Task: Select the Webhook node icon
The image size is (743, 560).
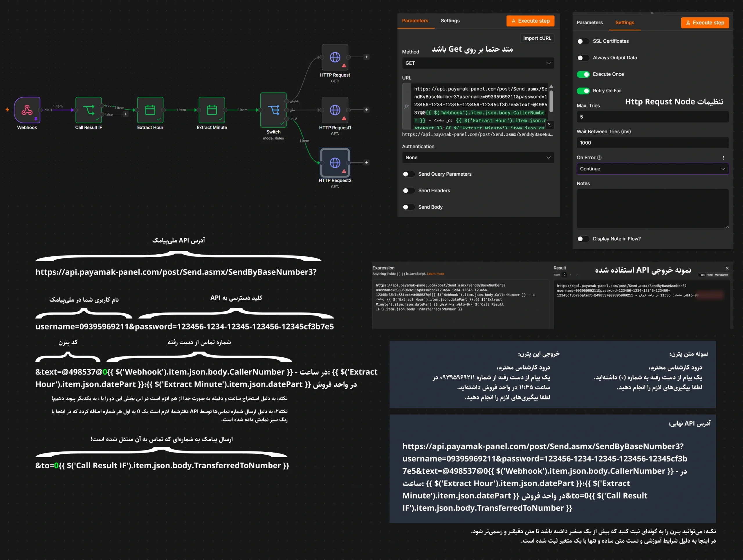Action: (27, 110)
